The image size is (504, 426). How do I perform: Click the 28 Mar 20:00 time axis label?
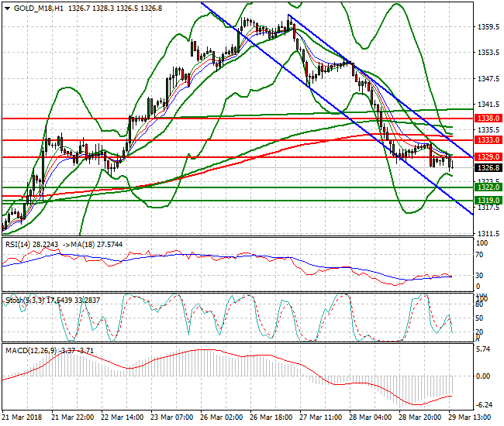click(x=420, y=417)
